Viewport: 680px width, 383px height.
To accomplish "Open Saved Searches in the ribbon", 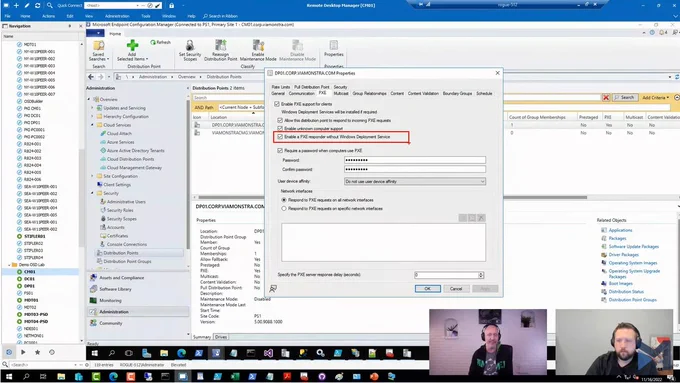I will click(x=98, y=50).
